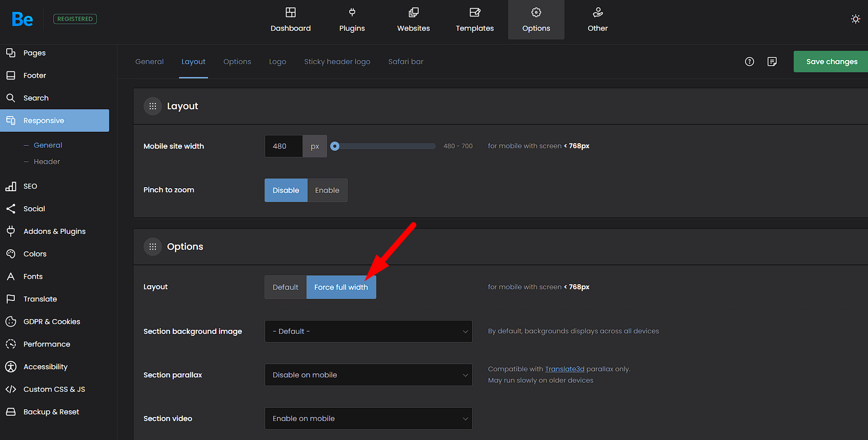Select the Options gear icon
The height and width of the screenshot is (440, 868).
(536, 12)
